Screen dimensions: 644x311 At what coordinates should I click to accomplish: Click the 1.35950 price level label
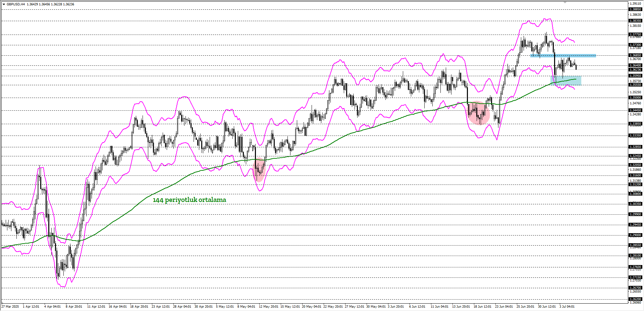(x=635, y=76)
